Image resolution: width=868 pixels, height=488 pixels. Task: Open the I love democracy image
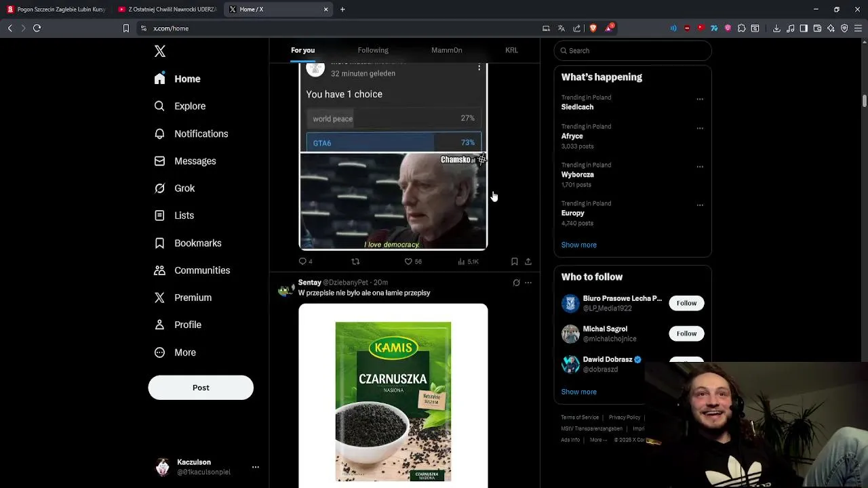tap(393, 201)
